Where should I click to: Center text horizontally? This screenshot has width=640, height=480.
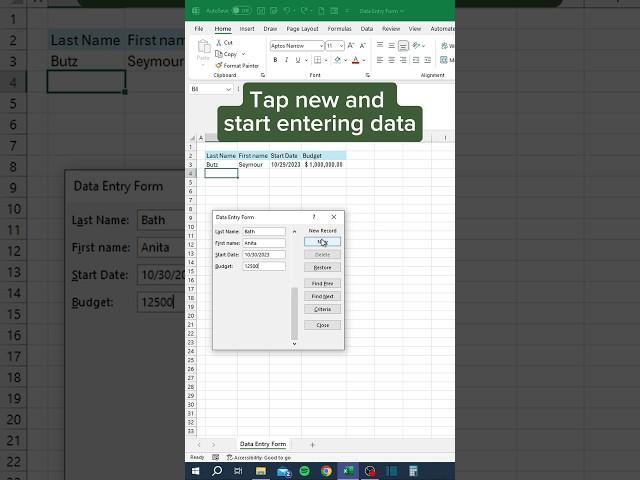391,60
